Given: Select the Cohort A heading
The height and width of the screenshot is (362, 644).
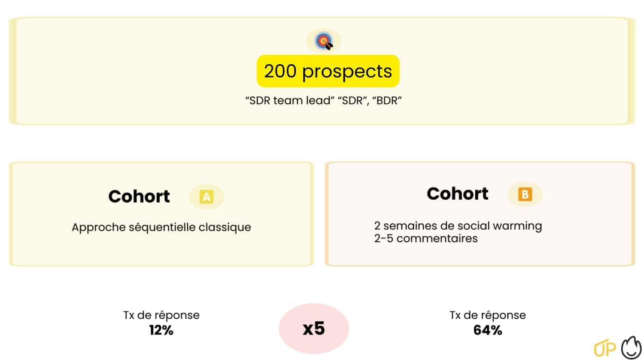Looking at the screenshot, I should [139, 196].
